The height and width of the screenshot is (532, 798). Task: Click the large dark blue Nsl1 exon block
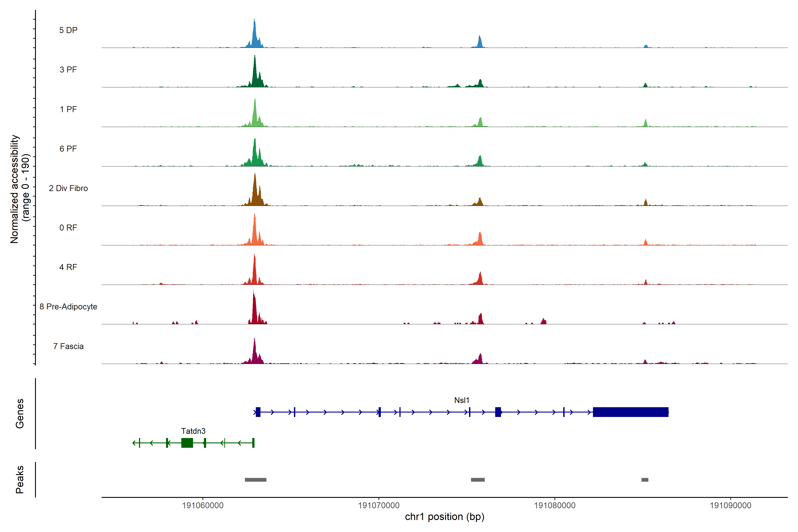630,412
